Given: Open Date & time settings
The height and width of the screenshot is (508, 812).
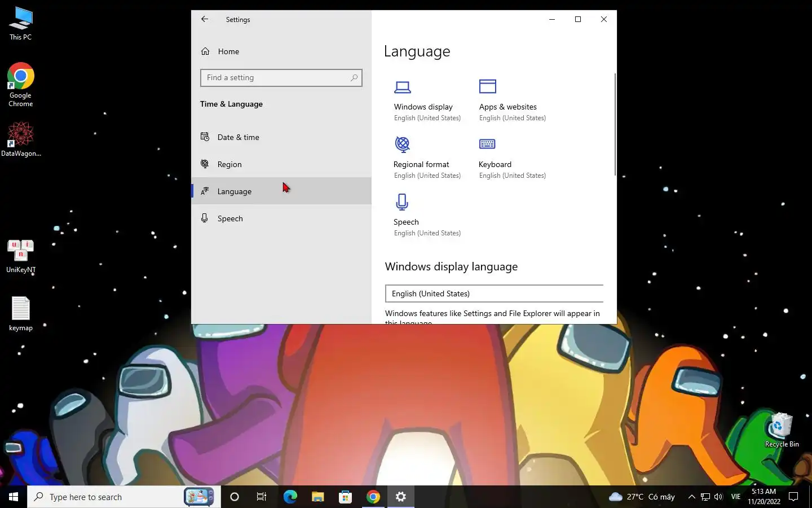Looking at the screenshot, I should click(x=281, y=137).
